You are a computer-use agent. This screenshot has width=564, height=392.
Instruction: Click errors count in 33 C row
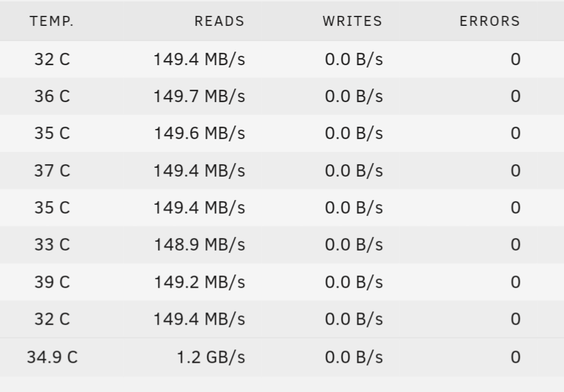tap(515, 245)
